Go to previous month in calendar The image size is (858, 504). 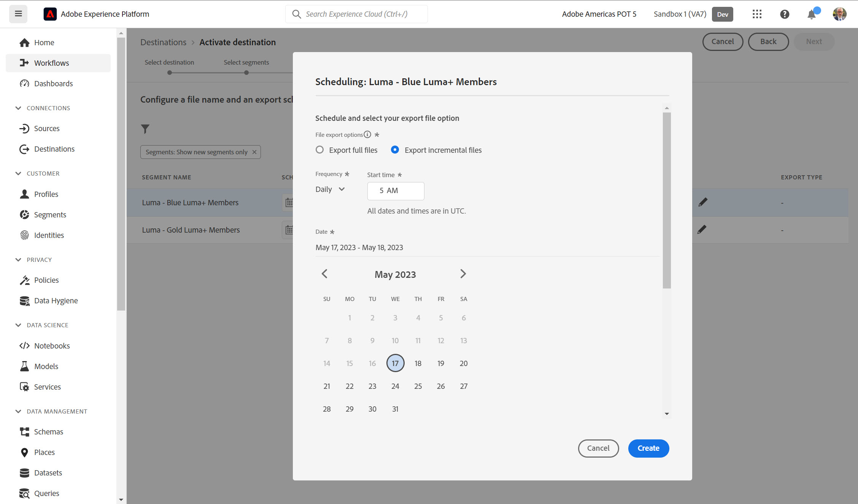click(x=324, y=274)
